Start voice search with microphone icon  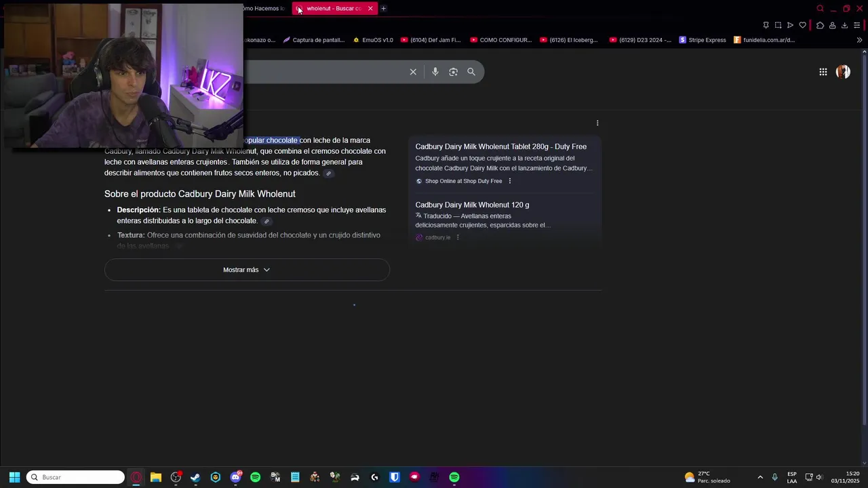pos(435,72)
